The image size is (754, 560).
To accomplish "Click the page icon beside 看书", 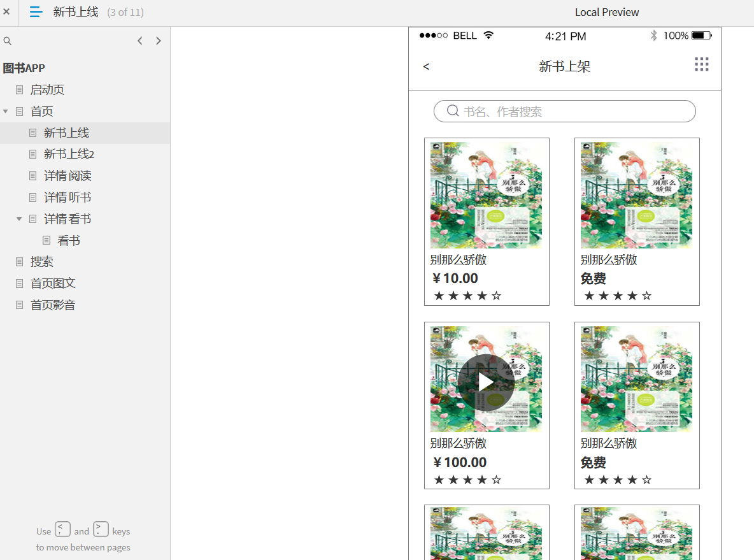I will 46,241.
